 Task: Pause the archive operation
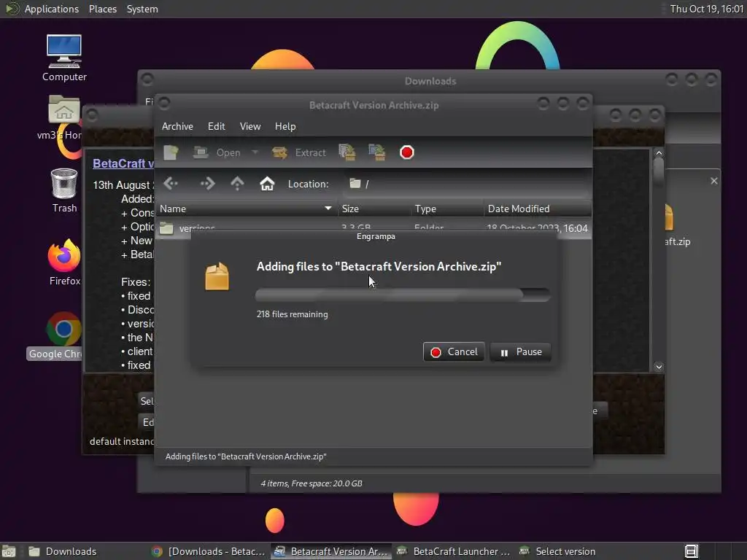coord(520,352)
